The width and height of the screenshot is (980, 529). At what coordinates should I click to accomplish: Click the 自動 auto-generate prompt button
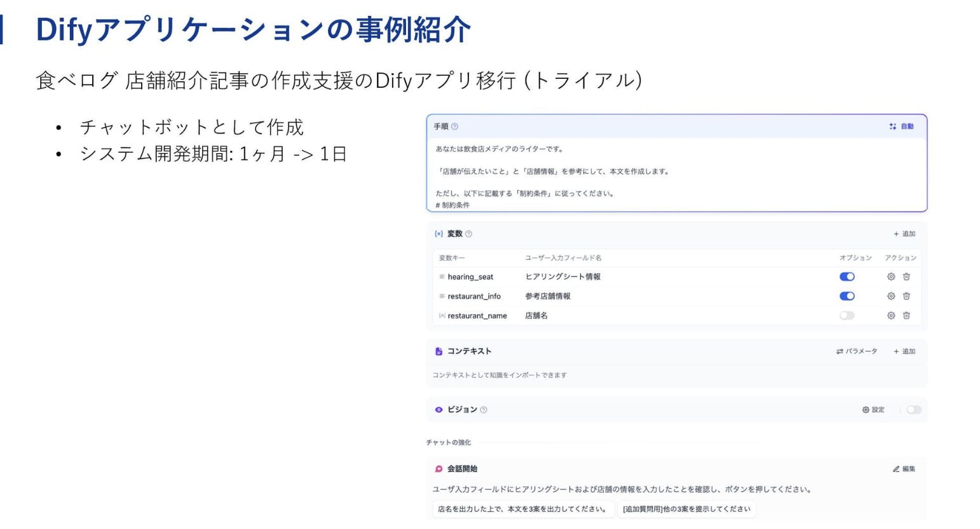click(x=901, y=127)
